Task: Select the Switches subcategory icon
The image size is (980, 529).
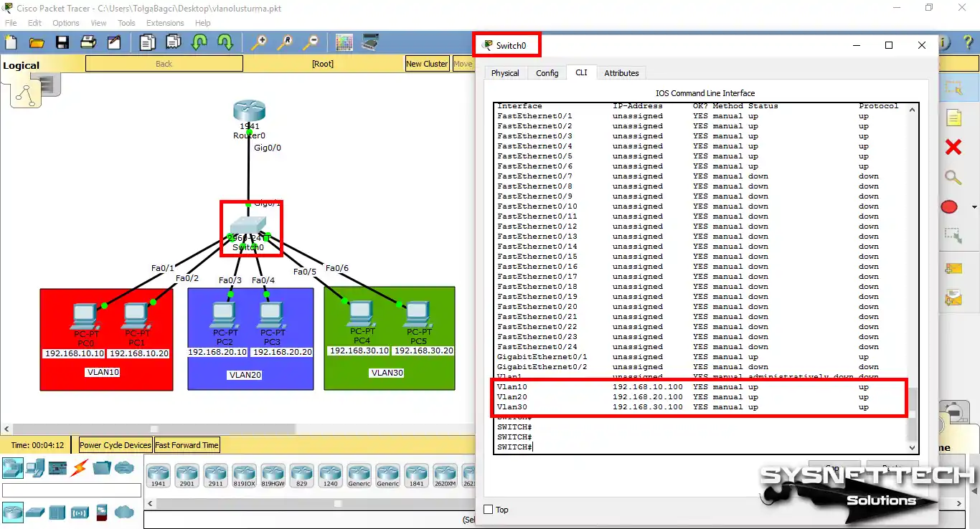Action: 35,512
